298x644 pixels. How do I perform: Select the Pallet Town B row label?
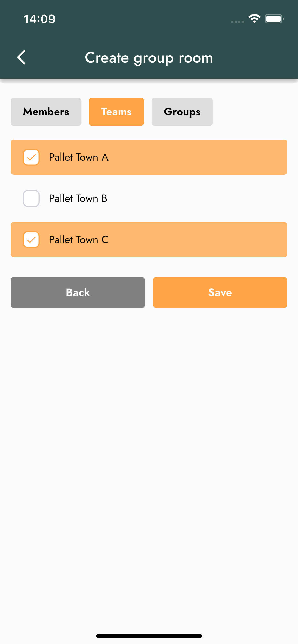click(x=78, y=198)
